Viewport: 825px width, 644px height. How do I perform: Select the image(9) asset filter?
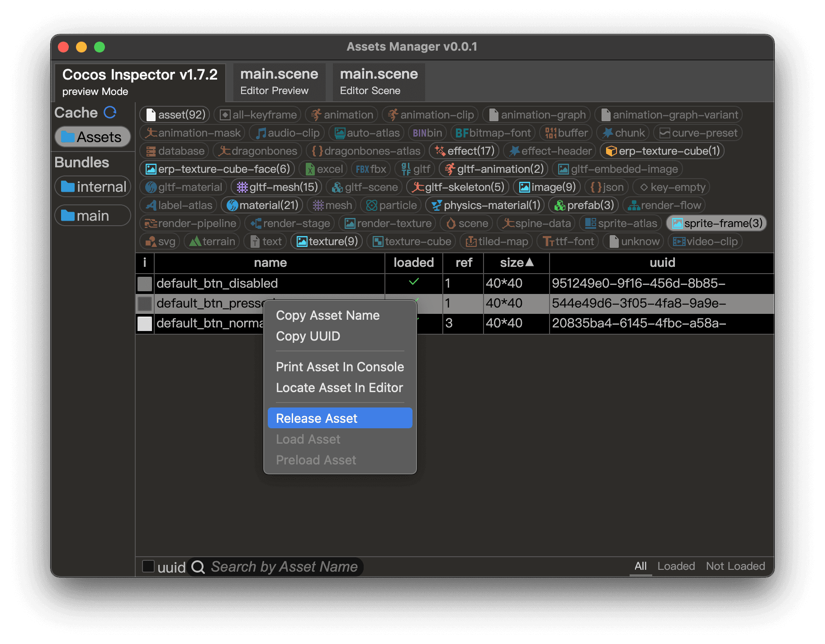(547, 187)
